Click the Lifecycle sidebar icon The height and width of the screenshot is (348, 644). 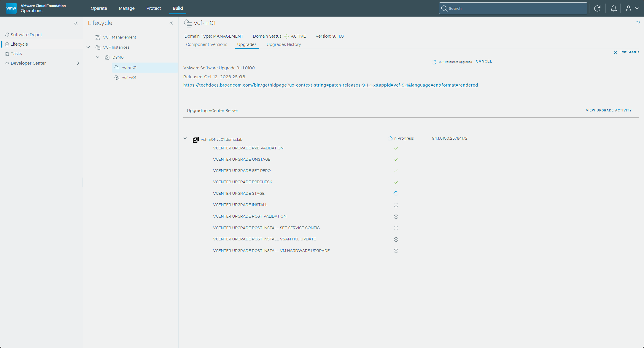tap(7, 44)
